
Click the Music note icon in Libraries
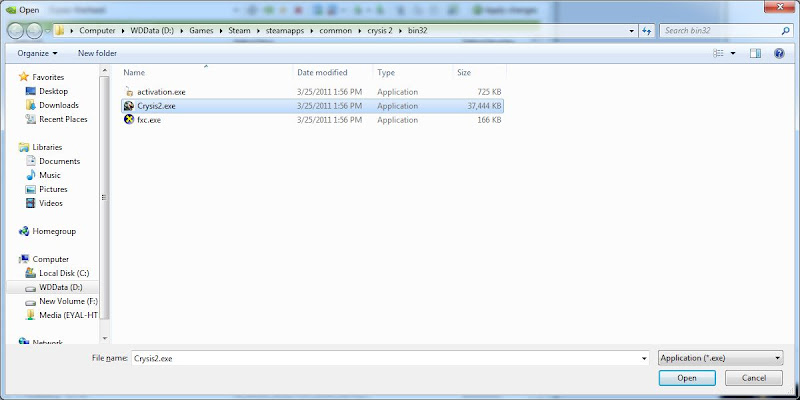[31, 175]
